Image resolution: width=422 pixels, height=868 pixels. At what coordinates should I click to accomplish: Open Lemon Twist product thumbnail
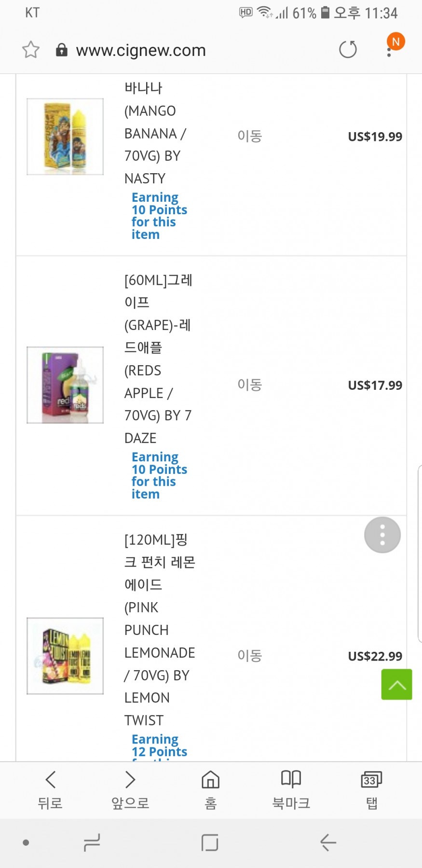[65, 656]
